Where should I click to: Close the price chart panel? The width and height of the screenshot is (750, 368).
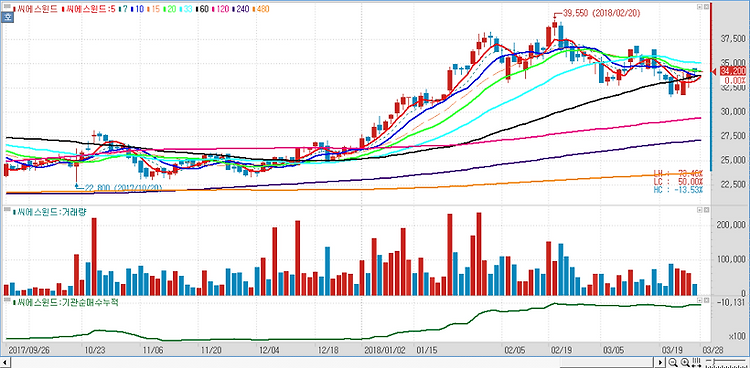(705, 7)
